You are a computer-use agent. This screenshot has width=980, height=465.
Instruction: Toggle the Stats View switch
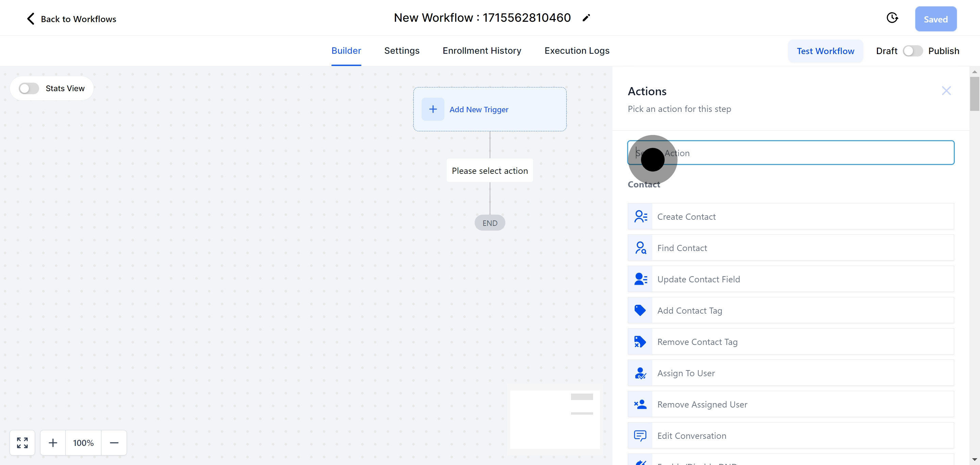pos(29,88)
